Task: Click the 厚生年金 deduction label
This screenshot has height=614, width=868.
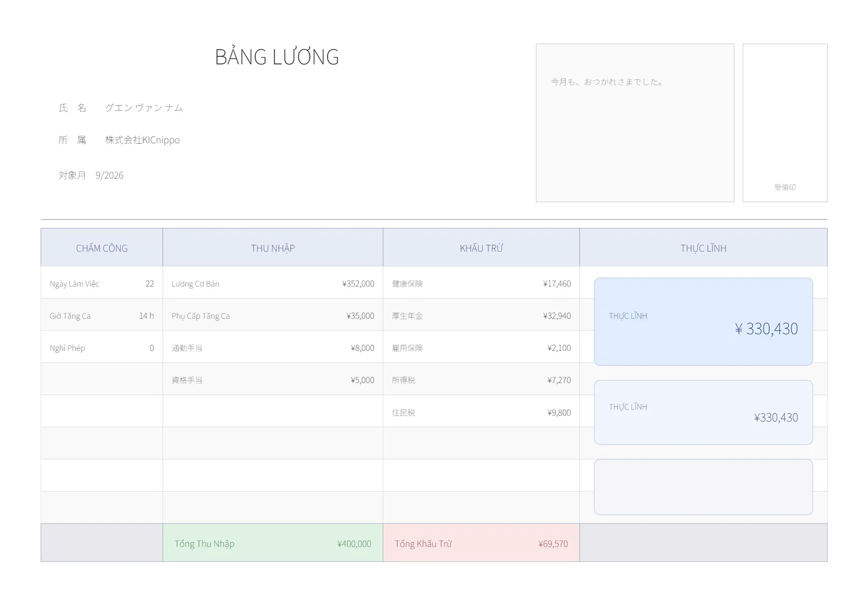Action: pos(407,316)
